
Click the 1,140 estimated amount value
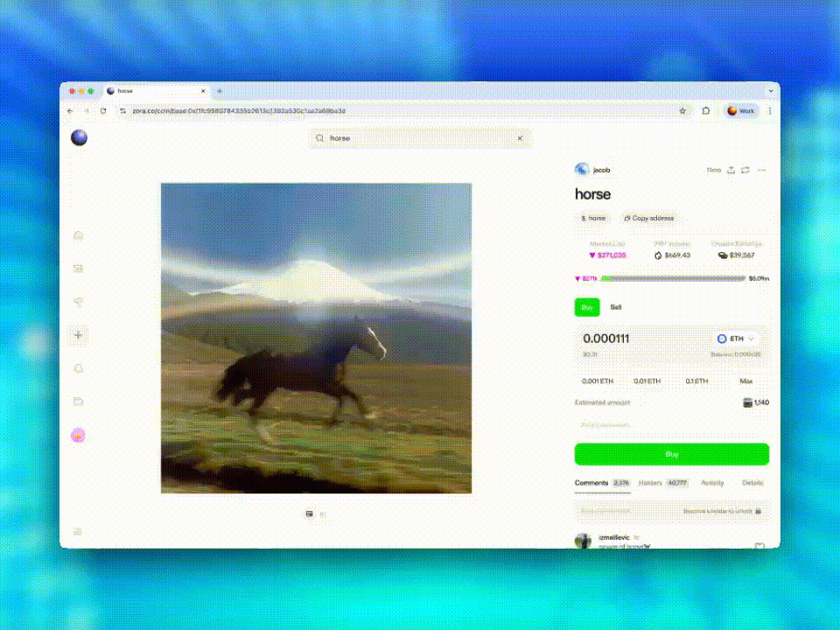(756, 402)
